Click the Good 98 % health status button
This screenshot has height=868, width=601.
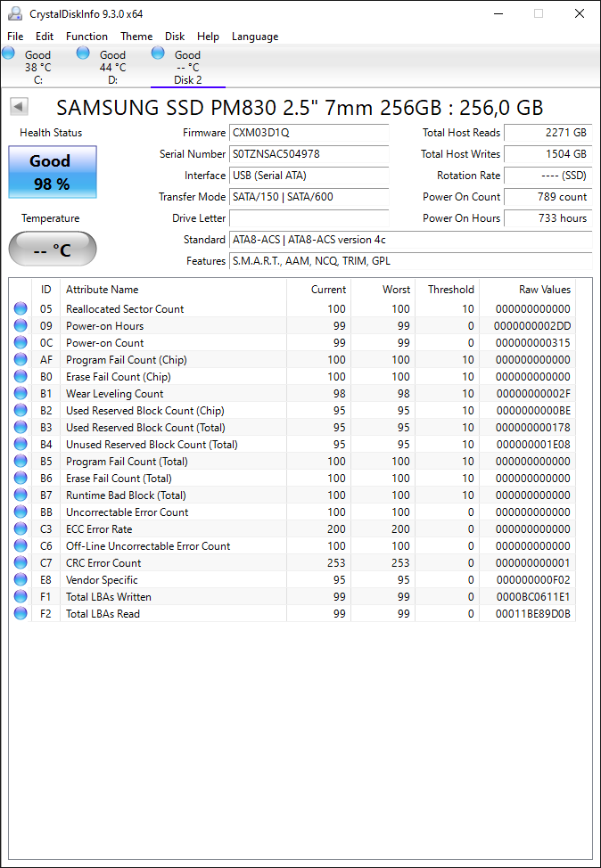click(x=53, y=172)
